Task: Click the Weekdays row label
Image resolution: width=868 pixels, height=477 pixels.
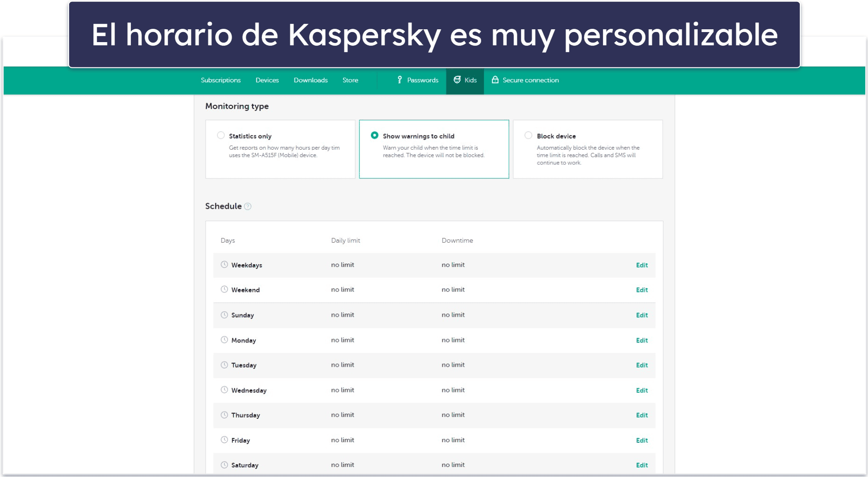Action: tap(247, 265)
